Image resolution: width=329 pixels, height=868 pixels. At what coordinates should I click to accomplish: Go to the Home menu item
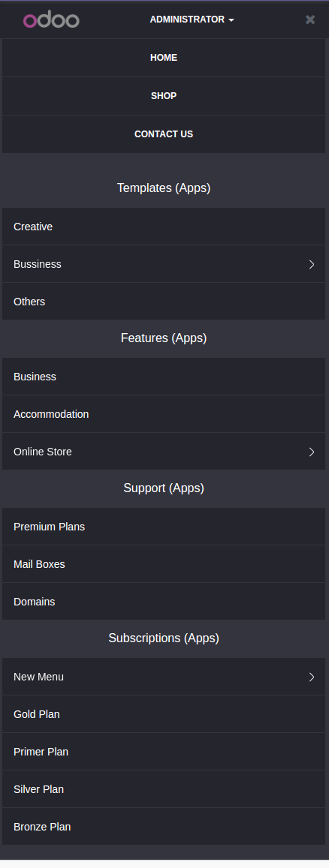pyautogui.click(x=164, y=58)
